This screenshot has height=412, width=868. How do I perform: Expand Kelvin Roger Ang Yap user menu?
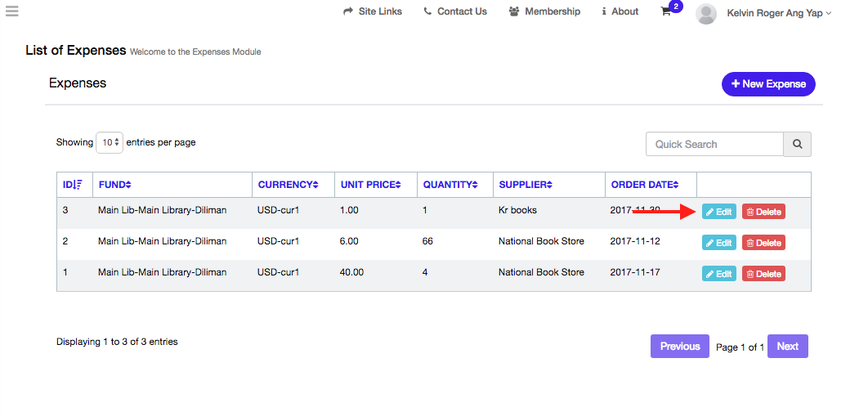tap(778, 13)
